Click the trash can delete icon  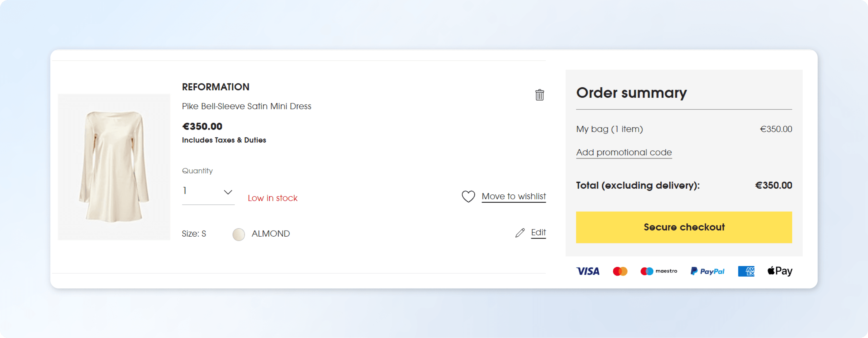coord(540,95)
